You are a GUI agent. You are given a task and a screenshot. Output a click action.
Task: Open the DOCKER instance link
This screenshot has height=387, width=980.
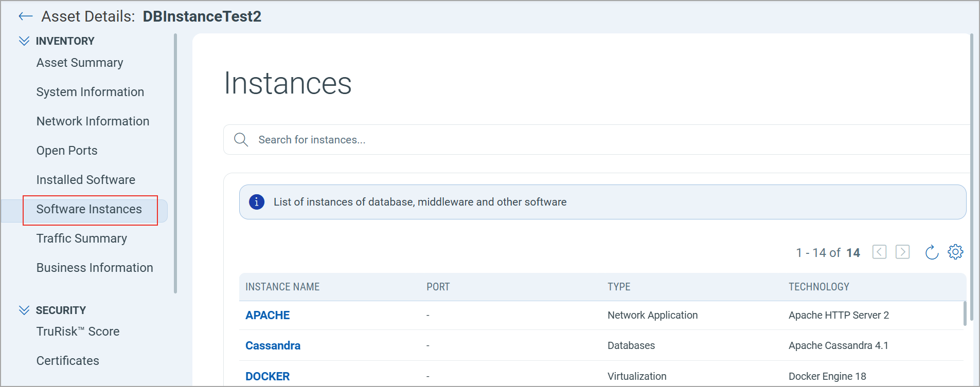coord(268,376)
